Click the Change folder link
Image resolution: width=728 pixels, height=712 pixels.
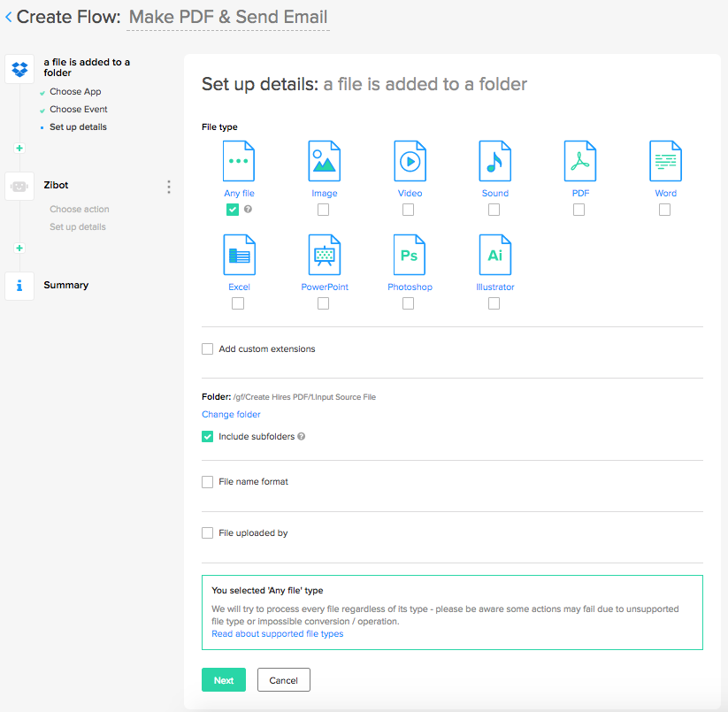231,414
